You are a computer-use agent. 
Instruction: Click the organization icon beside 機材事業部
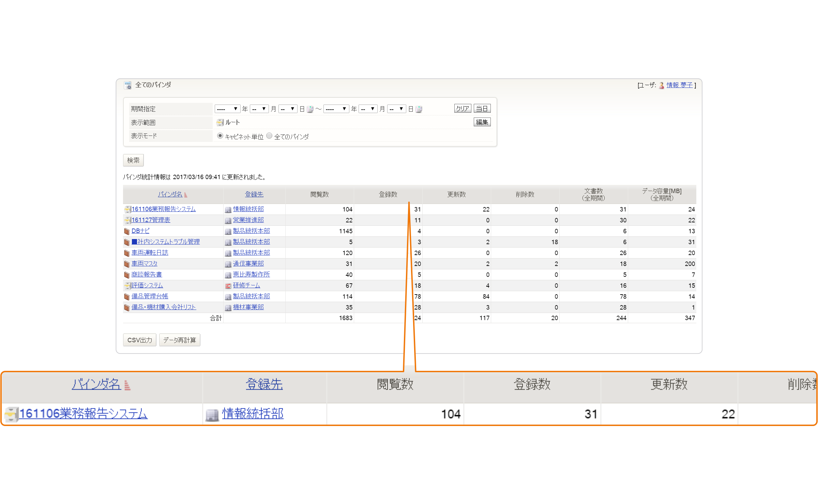pyautogui.click(x=228, y=308)
